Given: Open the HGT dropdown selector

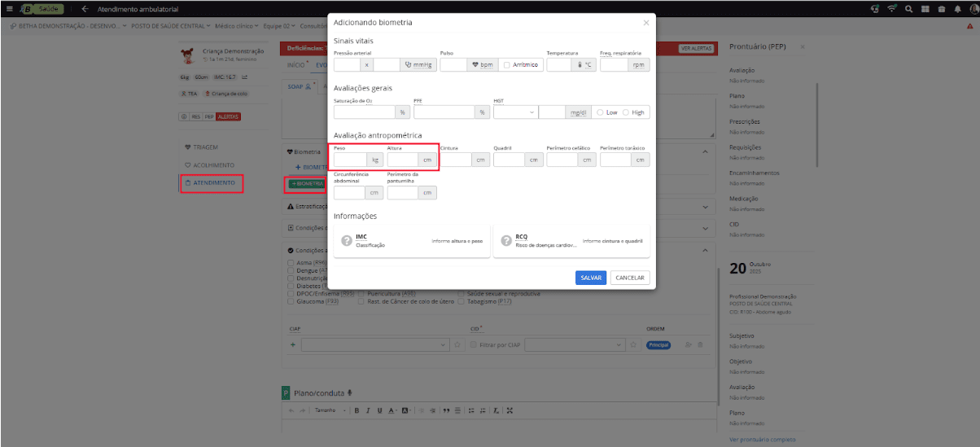Looking at the screenshot, I should tap(514, 112).
